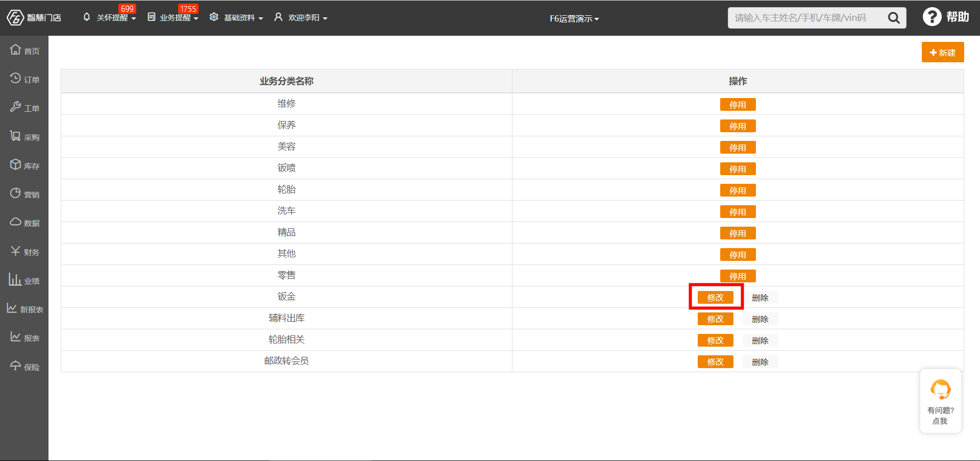Click the list icon for 业务提醒
Screen dimensions: 980x461
pyautogui.click(x=152, y=17)
